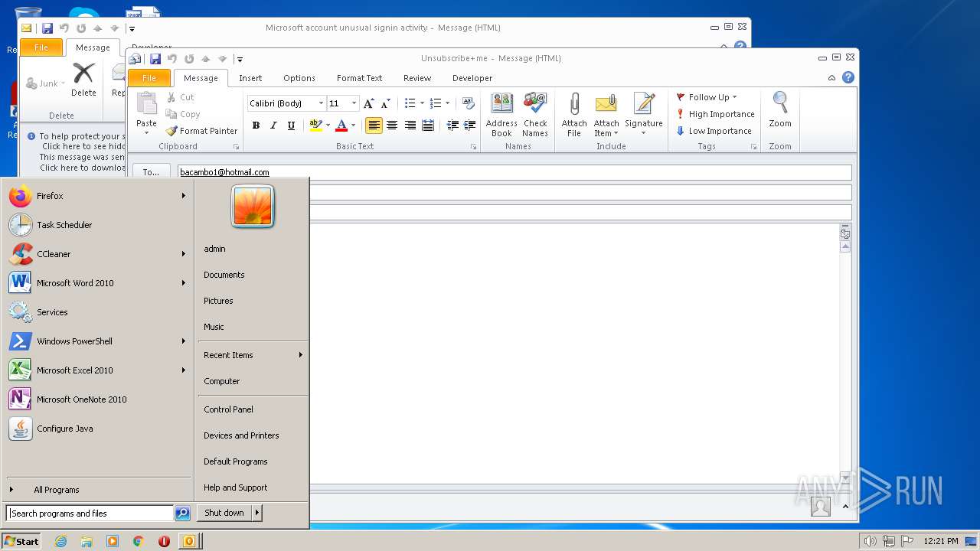Open All Programs list
This screenshot has width=980, height=551.
pos(97,490)
